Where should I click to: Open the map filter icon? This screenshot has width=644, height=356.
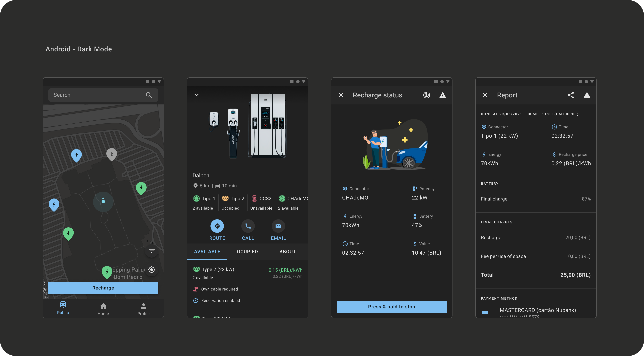(x=151, y=251)
